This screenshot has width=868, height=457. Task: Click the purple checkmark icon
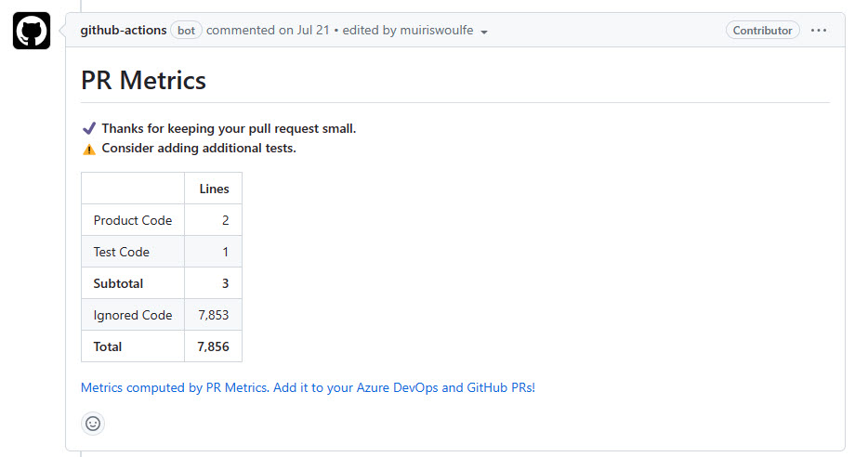click(x=89, y=128)
